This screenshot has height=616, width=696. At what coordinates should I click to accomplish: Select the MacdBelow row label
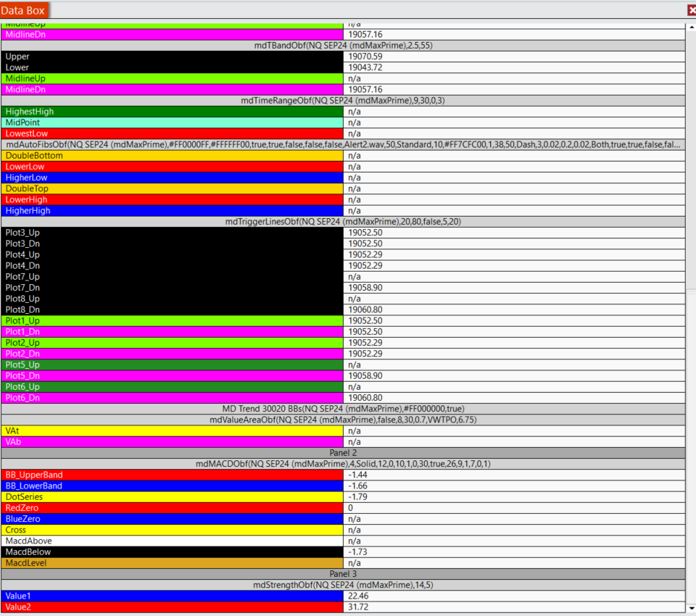[x=173, y=552]
